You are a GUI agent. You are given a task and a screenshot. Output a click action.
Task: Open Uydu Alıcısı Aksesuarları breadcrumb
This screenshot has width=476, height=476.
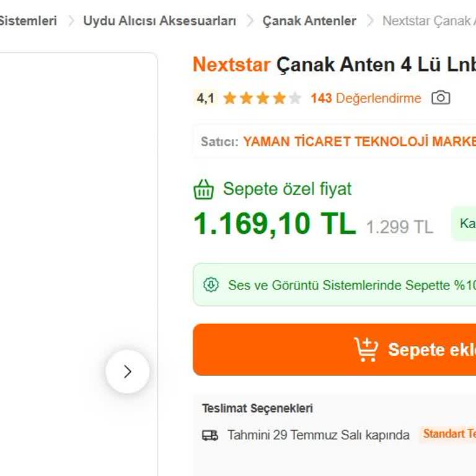tap(159, 21)
